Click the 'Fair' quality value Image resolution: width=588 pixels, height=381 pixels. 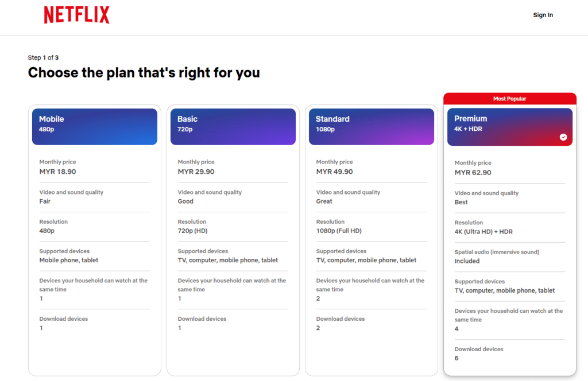[45, 201]
